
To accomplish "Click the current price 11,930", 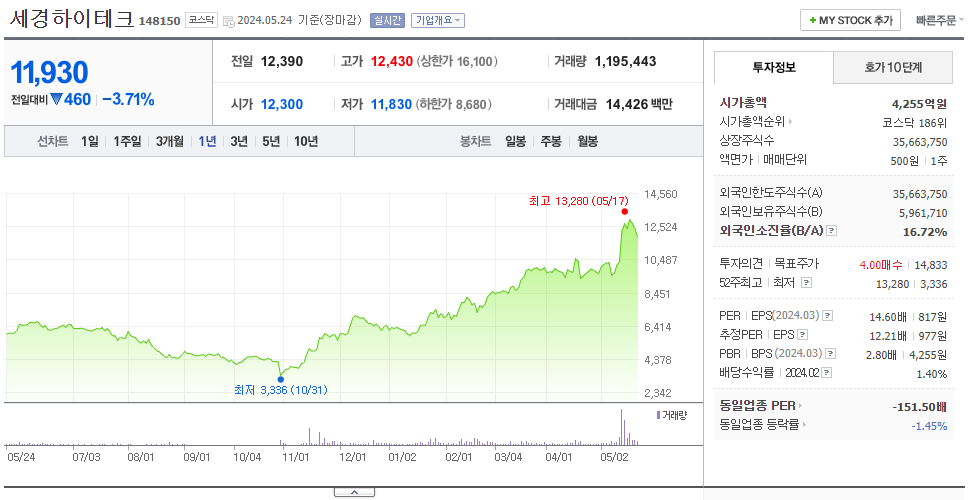I will tap(49, 72).
